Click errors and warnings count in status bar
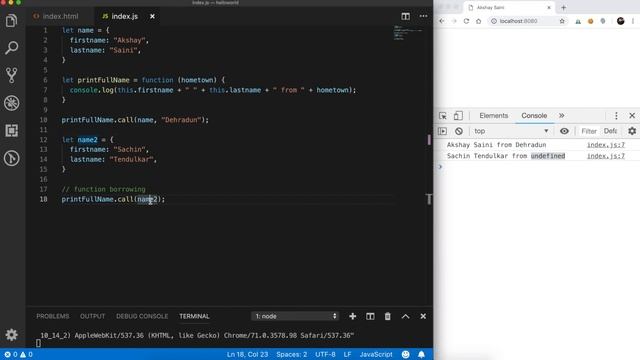 pyautogui.click(x=18, y=354)
